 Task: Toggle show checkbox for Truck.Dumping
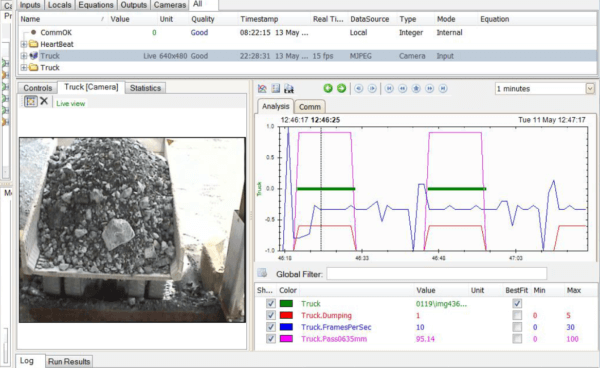[271, 315]
